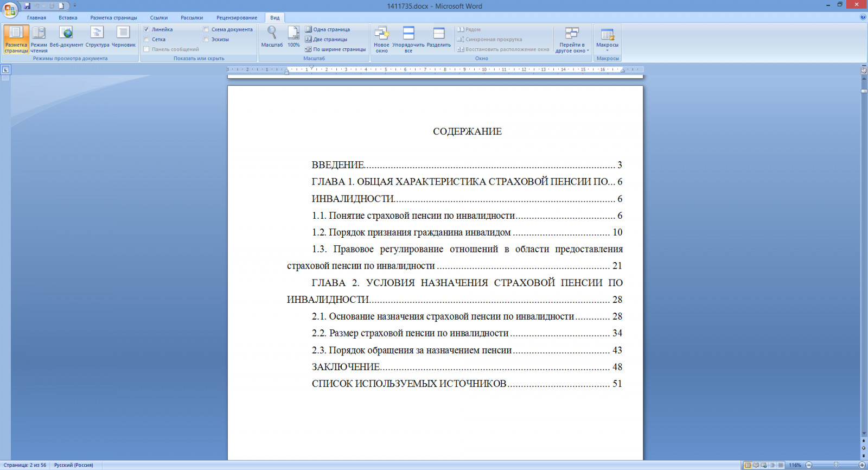Click the web layout icon in status bar
The image size is (868, 470).
(x=764, y=465)
